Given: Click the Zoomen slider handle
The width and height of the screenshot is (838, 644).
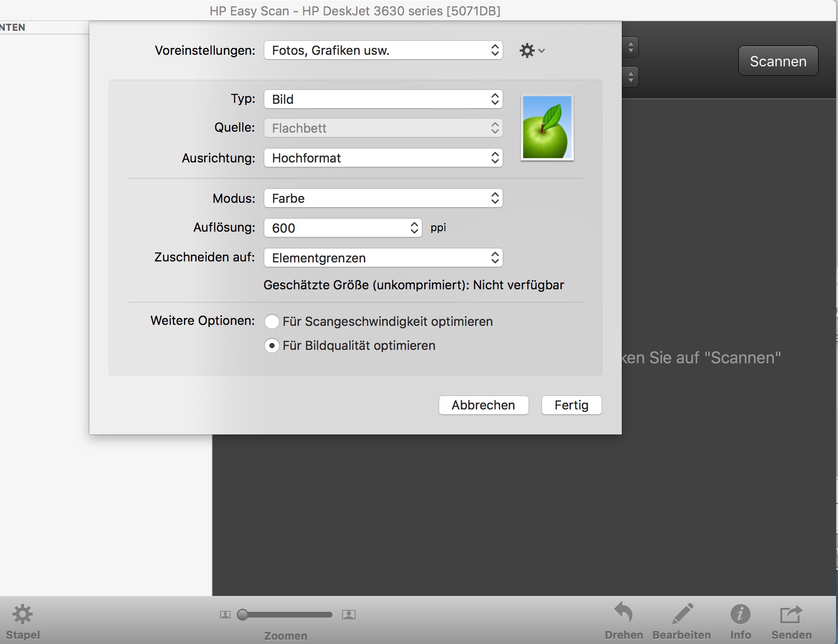Looking at the screenshot, I should tap(243, 615).
